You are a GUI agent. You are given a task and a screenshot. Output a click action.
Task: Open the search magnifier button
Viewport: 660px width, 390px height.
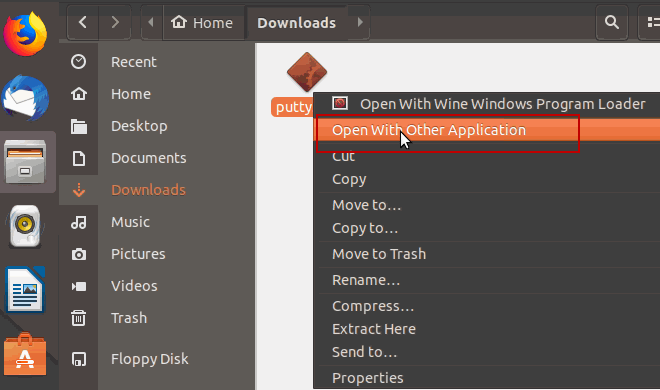pyautogui.click(x=612, y=22)
